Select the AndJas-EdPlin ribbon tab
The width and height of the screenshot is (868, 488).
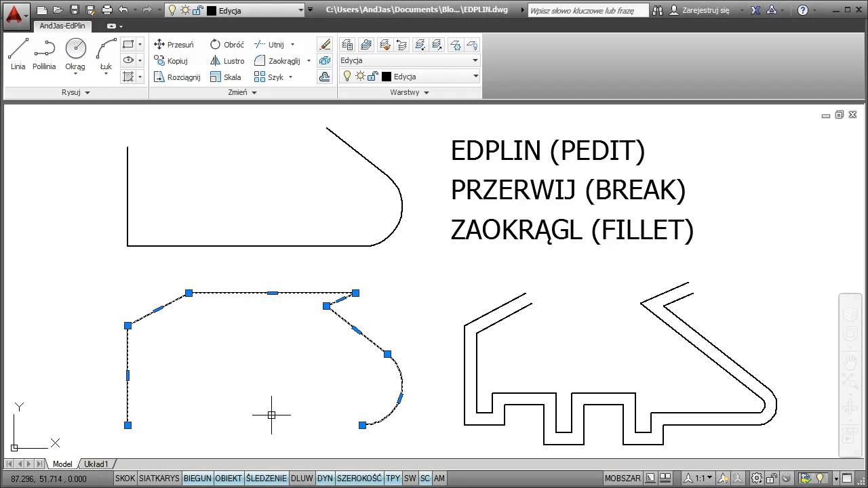click(x=61, y=26)
